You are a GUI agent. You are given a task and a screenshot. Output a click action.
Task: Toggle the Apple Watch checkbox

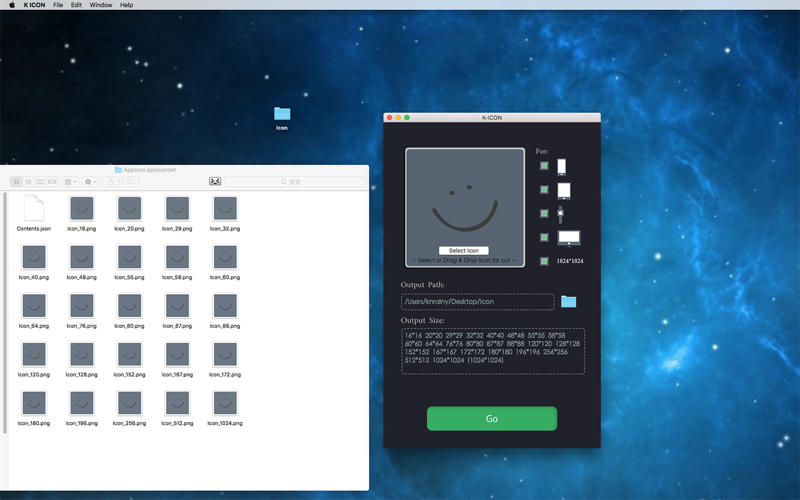point(544,213)
